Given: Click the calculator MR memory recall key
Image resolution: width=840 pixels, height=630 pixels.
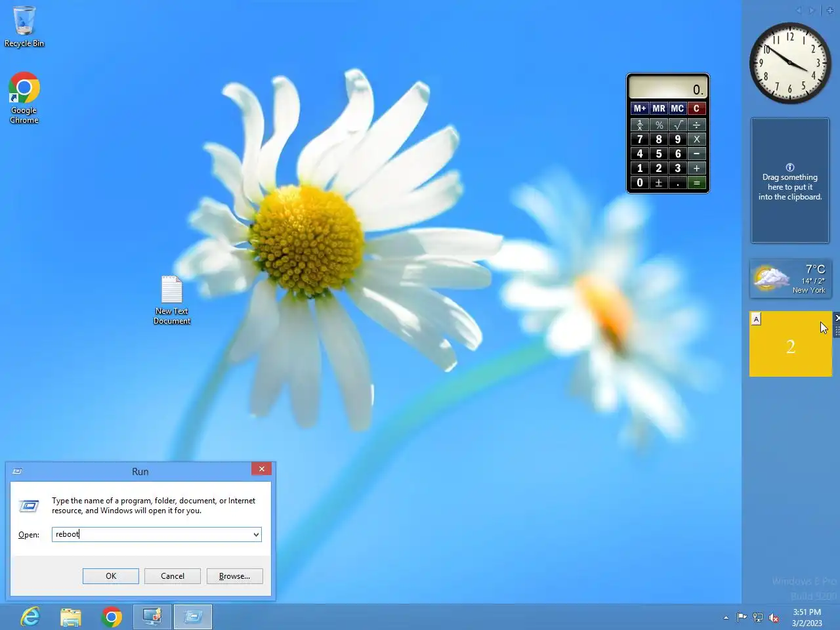Looking at the screenshot, I should pyautogui.click(x=659, y=108).
